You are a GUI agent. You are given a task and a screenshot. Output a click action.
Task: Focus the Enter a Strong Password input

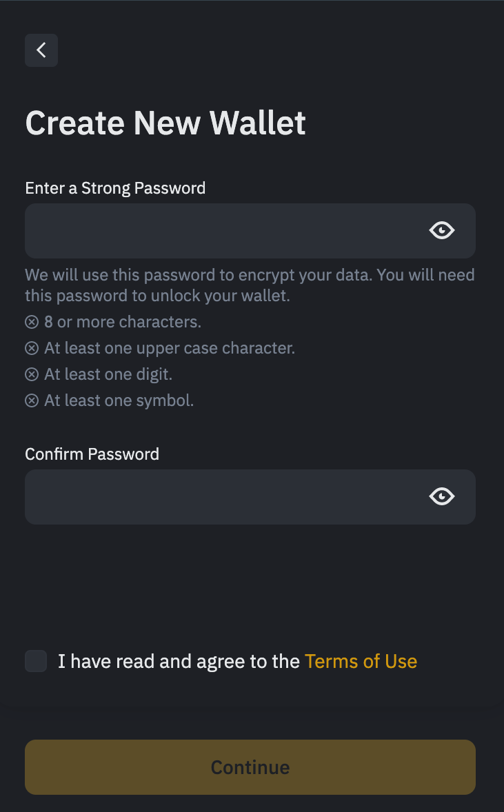(221, 231)
